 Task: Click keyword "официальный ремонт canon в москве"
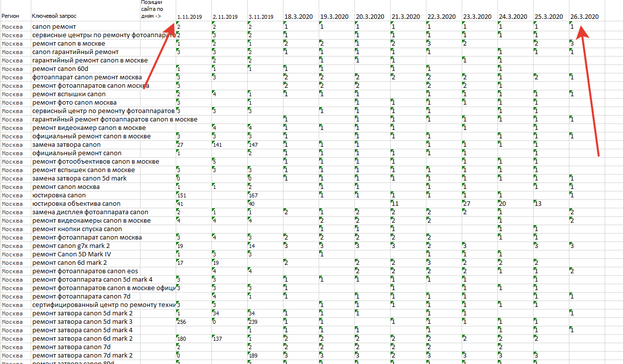tap(91, 136)
